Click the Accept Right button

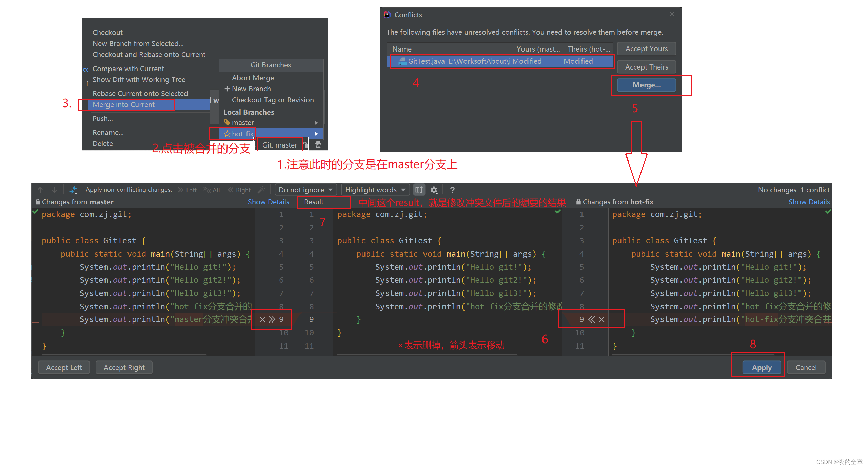124,367
